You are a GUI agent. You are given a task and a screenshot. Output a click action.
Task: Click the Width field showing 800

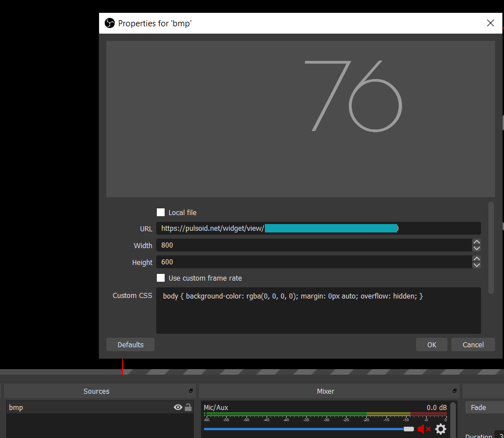click(x=314, y=245)
